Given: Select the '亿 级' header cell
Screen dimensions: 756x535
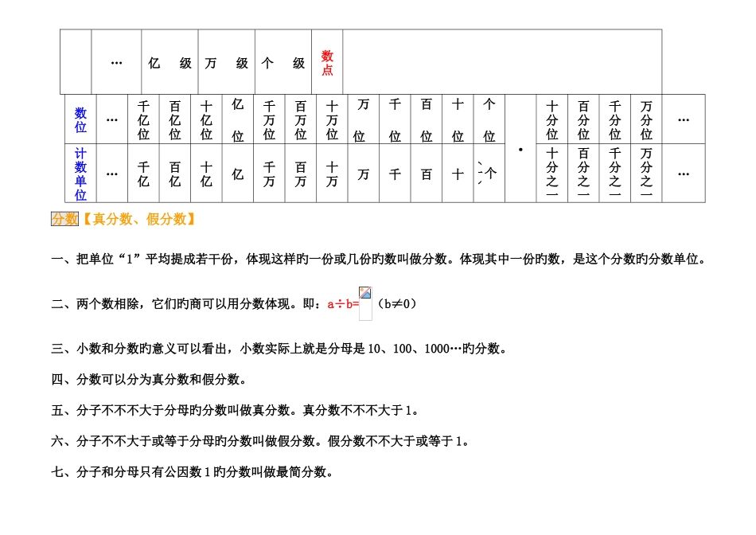Looking at the screenshot, I should [x=170, y=62].
